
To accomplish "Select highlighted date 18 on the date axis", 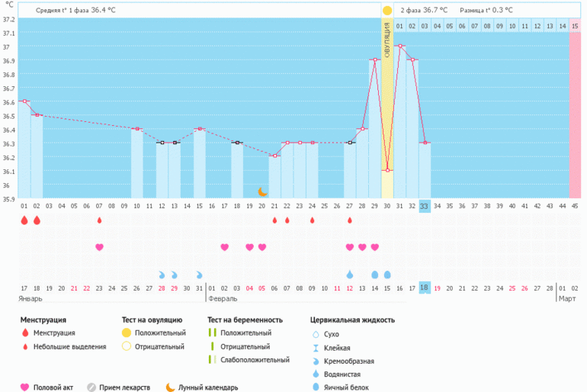I will [425, 288].
